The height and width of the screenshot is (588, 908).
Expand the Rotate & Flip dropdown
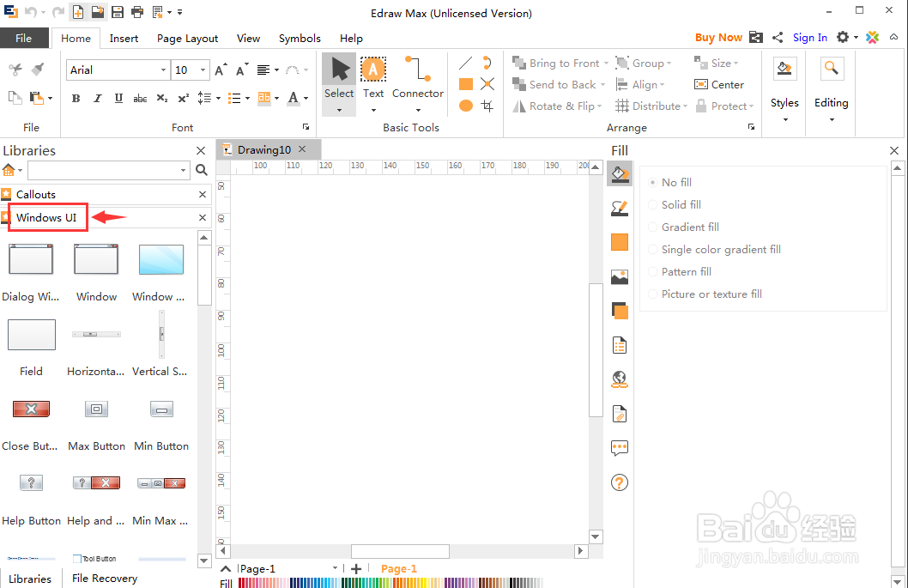point(599,106)
